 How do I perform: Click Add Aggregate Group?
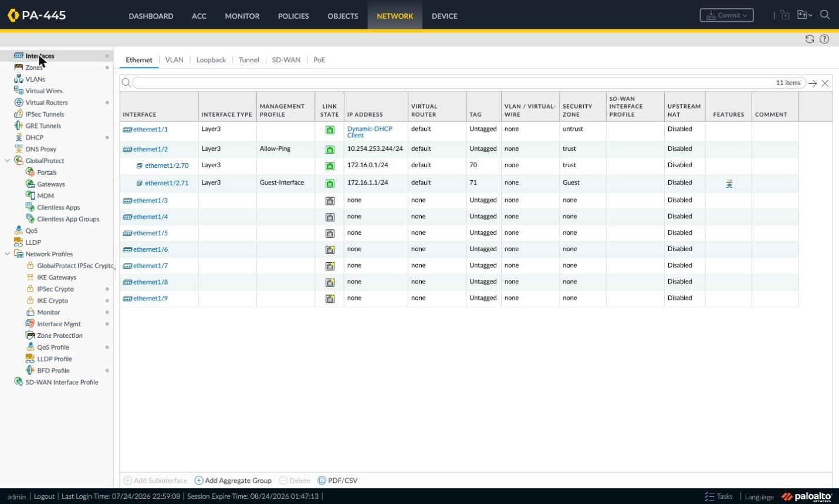(x=233, y=481)
